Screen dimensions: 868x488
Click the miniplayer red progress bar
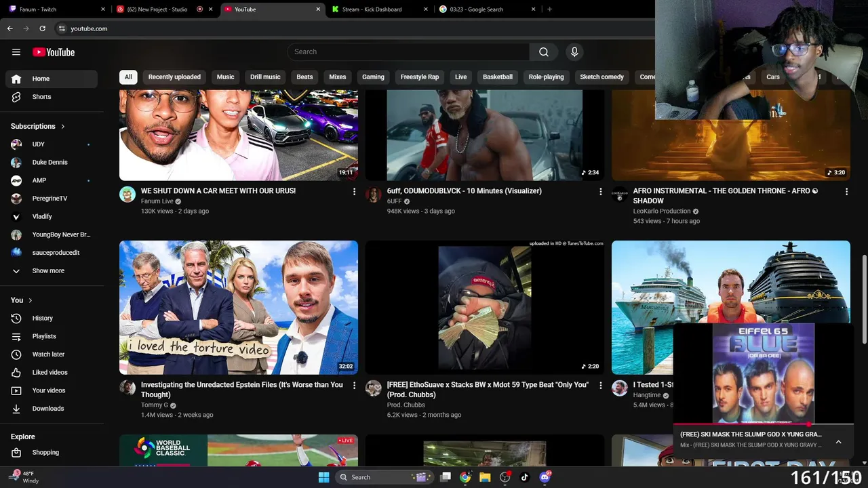[763, 424]
